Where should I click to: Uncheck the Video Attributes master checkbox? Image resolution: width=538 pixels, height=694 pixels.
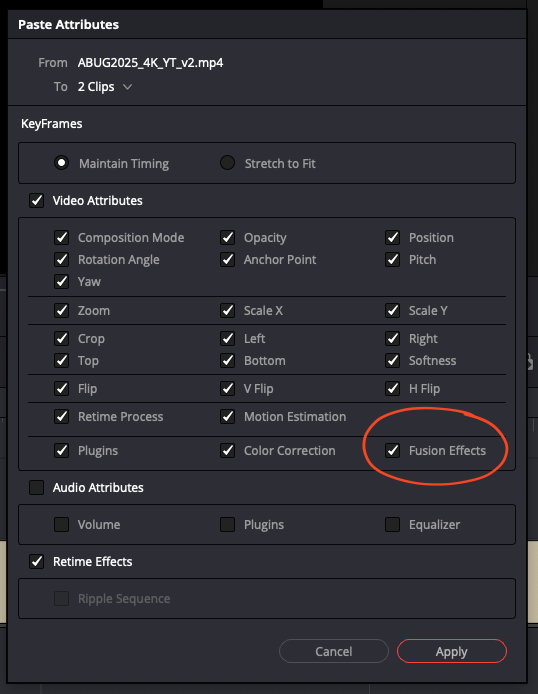(x=36, y=200)
